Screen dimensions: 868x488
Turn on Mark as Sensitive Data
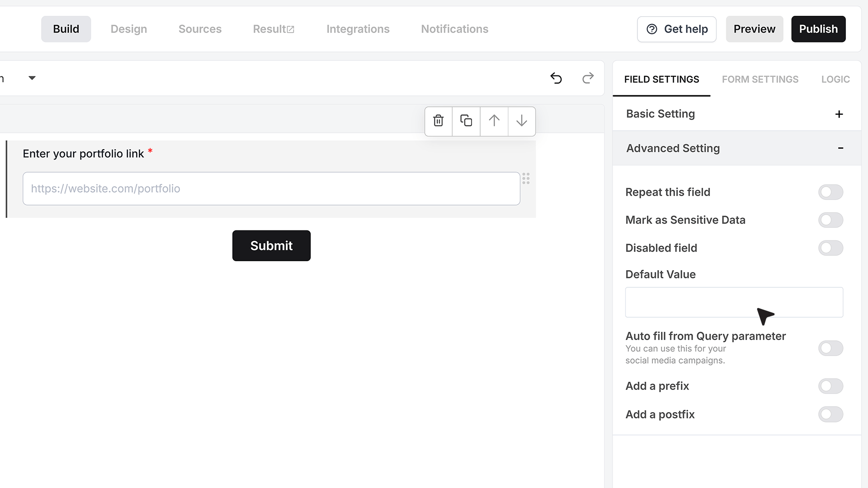830,220
